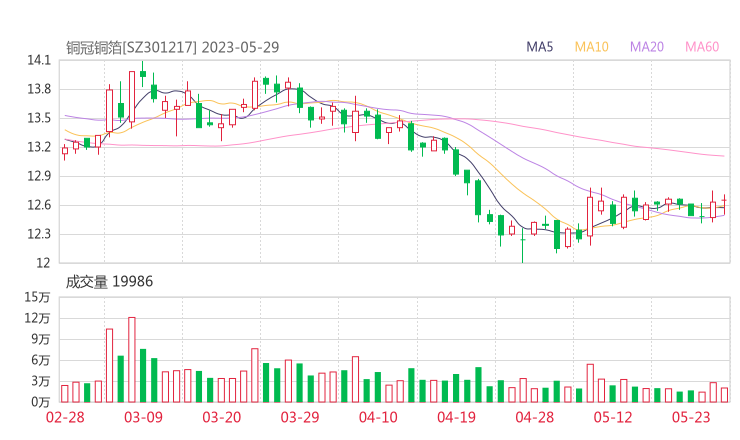Click the 成交量 19986 volume label
740x440 pixels.
coord(109,281)
